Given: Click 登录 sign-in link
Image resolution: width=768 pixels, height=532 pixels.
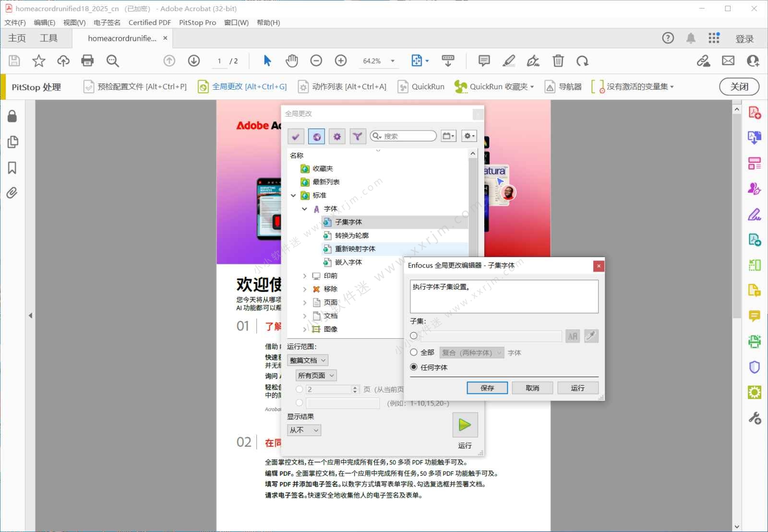Looking at the screenshot, I should [x=744, y=39].
